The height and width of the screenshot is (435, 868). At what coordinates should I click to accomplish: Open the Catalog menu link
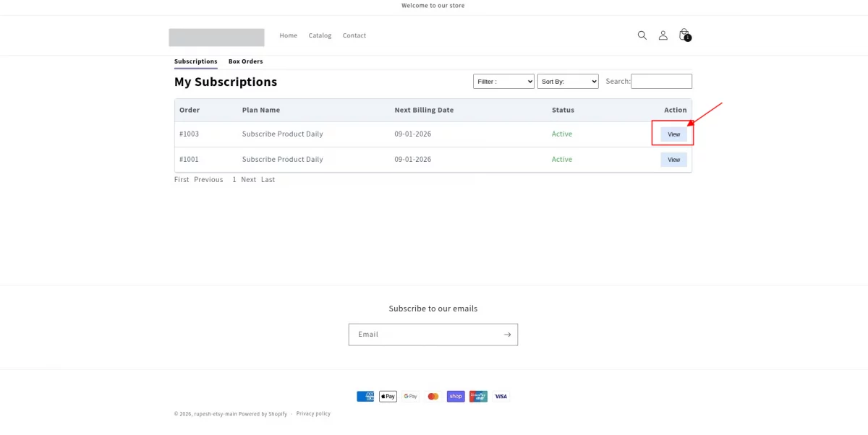click(x=320, y=35)
